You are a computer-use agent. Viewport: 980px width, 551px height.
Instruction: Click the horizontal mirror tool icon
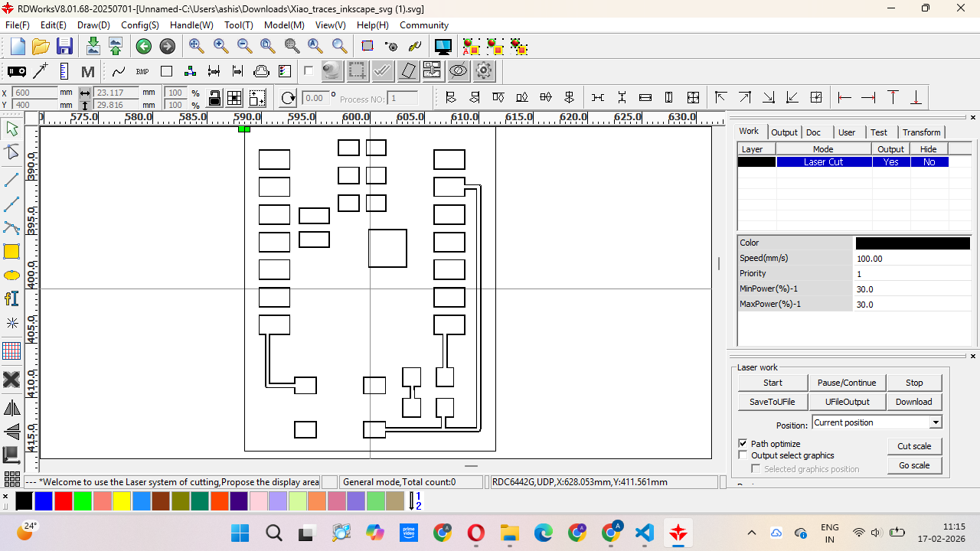[11, 408]
